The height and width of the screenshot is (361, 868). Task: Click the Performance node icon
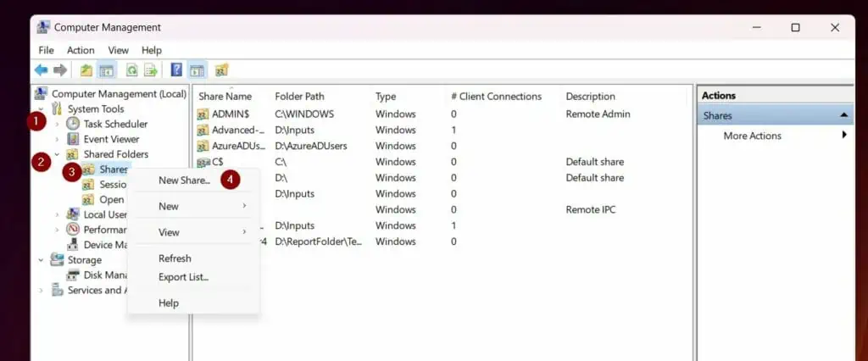[x=73, y=229]
